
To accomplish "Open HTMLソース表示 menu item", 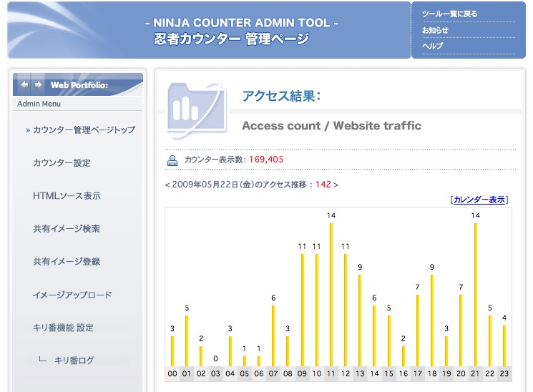I will click(67, 196).
